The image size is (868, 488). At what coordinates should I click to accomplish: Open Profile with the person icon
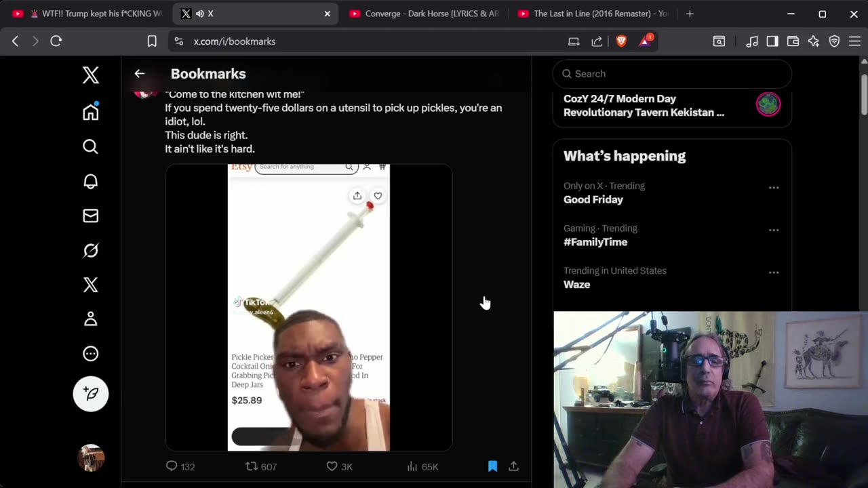[x=90, y=319]
